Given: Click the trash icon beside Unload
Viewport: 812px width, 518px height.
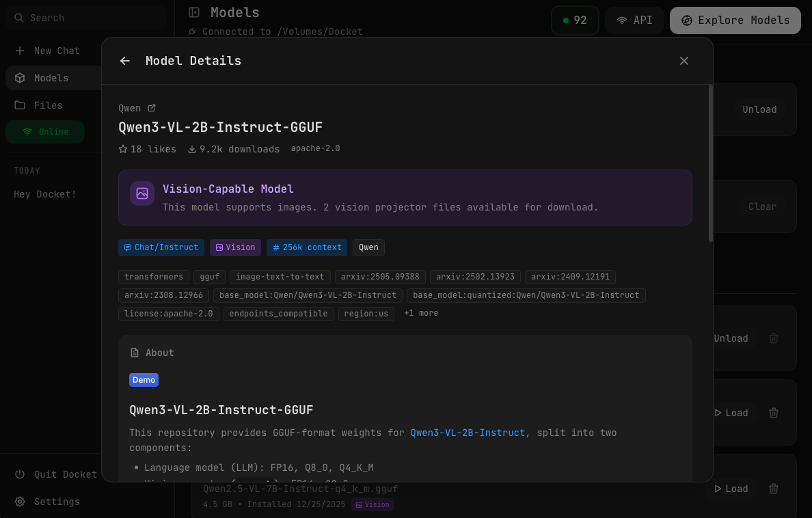Looking at the screenshot, I should coord(773,338).
